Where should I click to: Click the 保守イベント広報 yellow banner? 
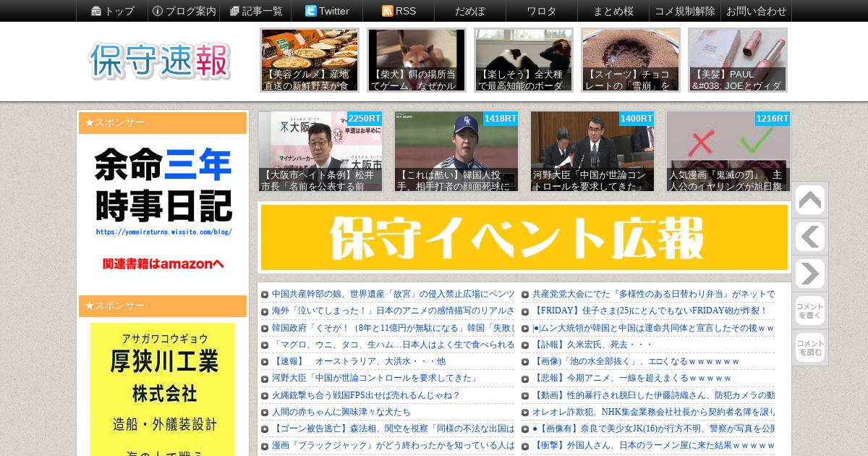[x=524, y=237]
